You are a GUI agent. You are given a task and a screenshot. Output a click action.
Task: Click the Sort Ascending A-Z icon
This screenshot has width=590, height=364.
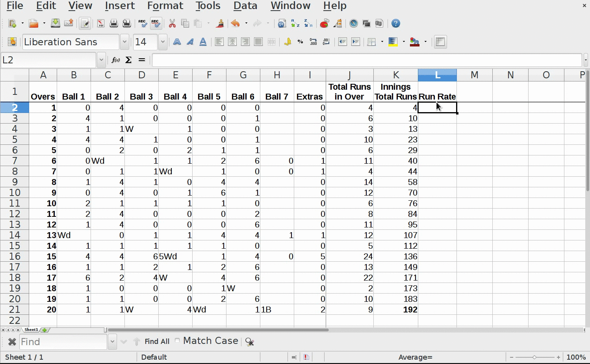click(x=295, y=24)
